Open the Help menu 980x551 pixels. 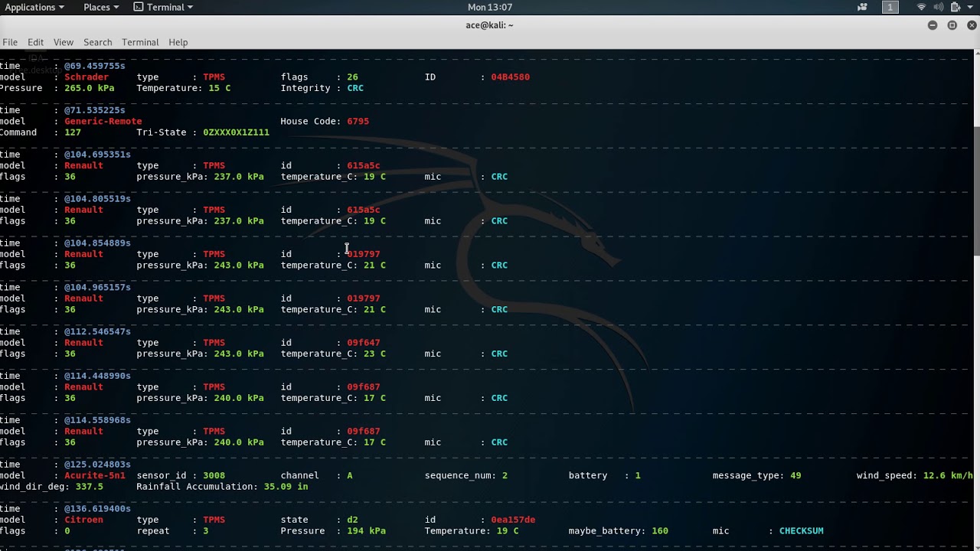pos(178,42)
